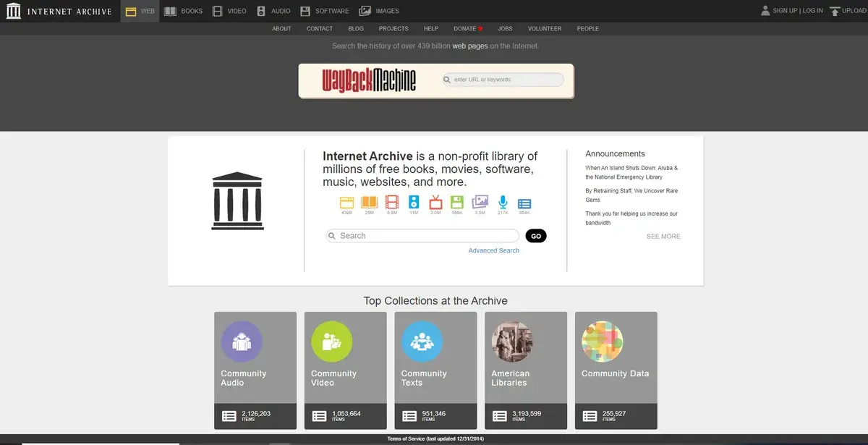The height and width of the screenshot is (445, 868).
Task: Open the Web section in top navigation
Action: (x=140, y=11)
